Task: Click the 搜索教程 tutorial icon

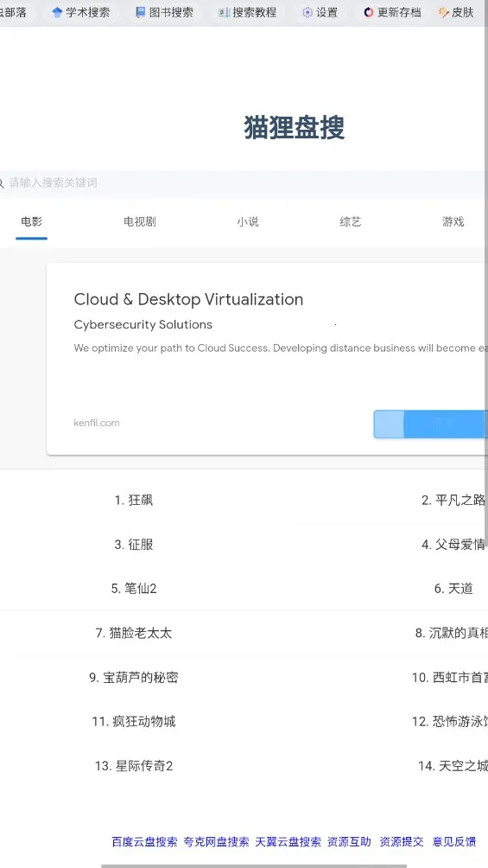Action: coord(224,12)
